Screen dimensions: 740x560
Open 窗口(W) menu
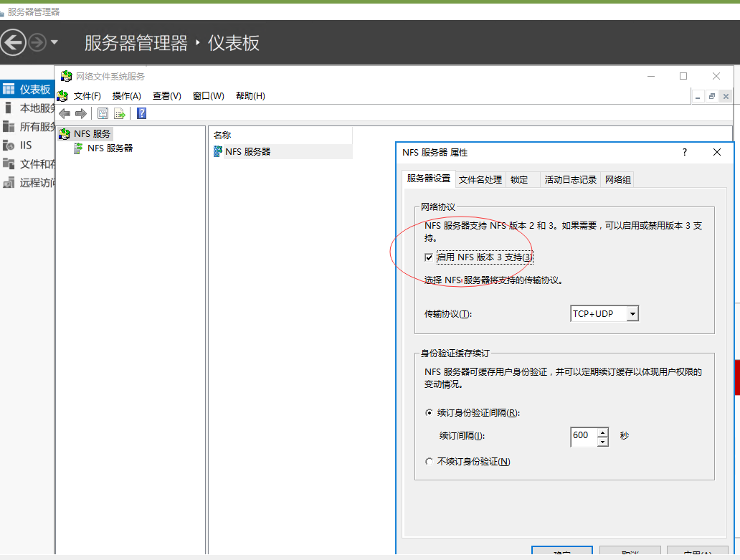pyautogui.click(x=208, y=96)
